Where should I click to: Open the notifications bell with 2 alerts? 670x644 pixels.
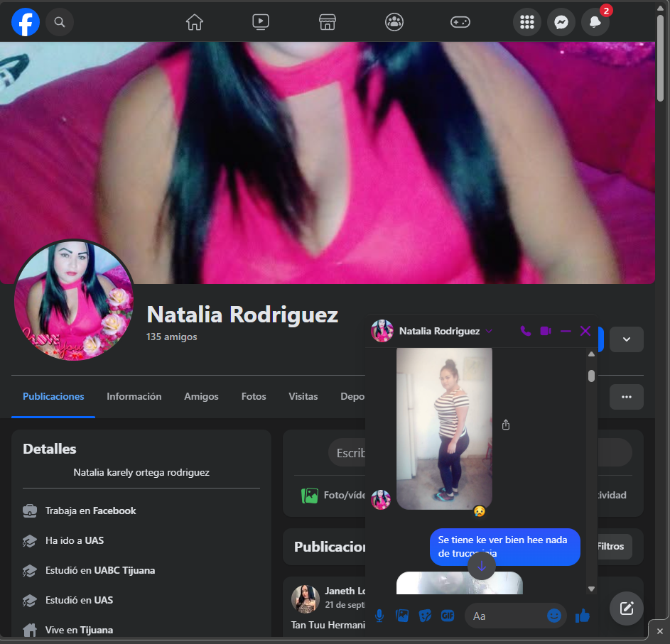coord(595,22)
